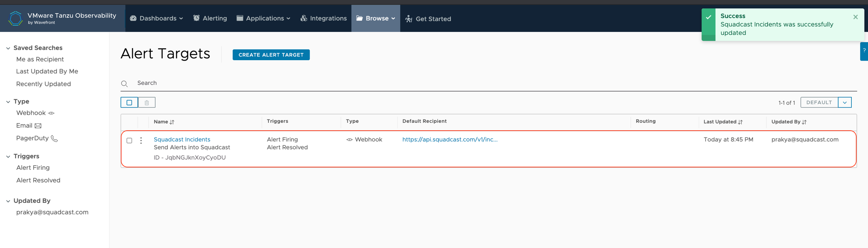Filter by Alert Resolved trigger
This screenshot has height=248, width=868.
point(38,180)
